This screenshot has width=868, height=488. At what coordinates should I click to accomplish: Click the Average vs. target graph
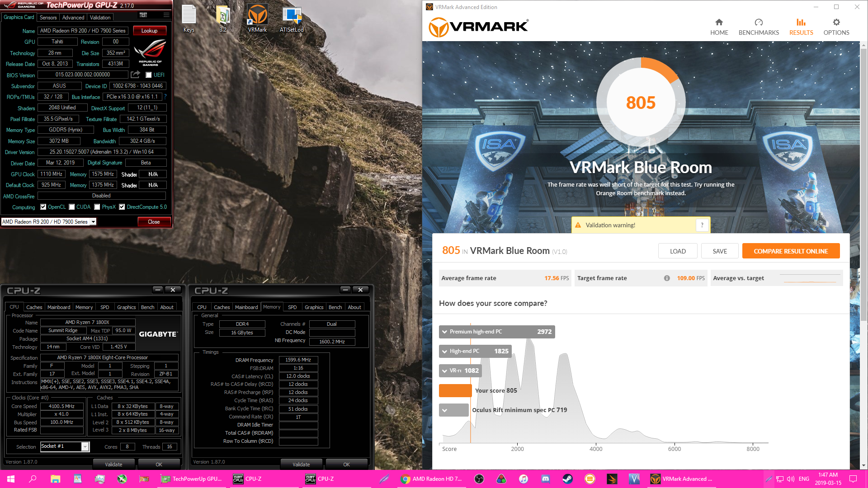coord(809,278)
